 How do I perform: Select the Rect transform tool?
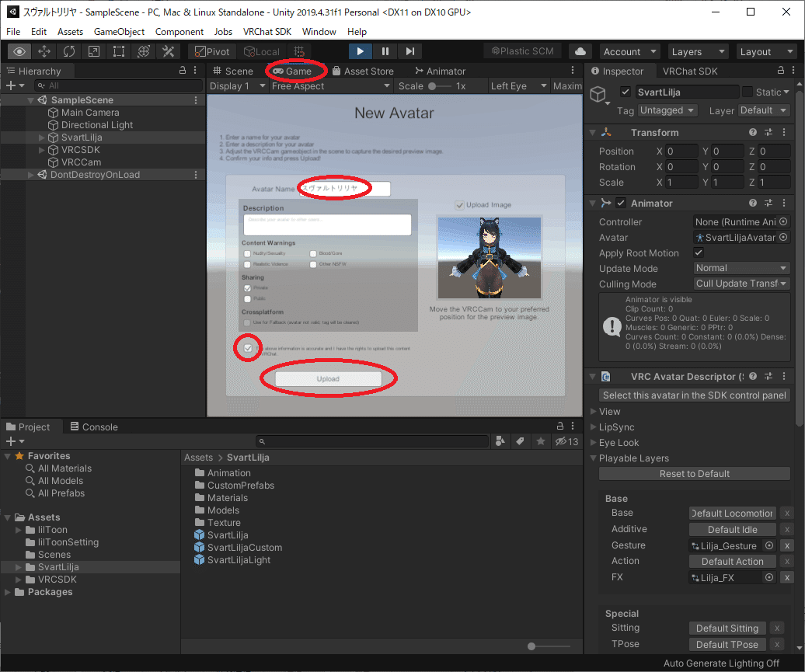(119, 51)
